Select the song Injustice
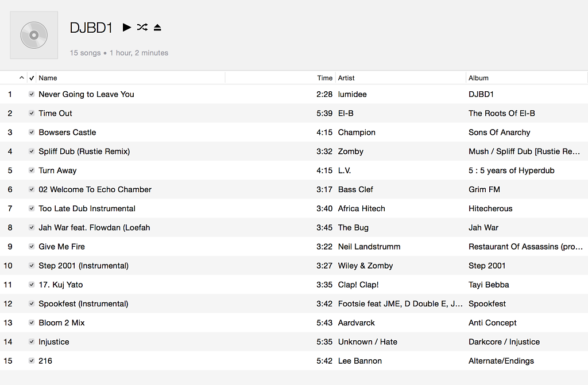The height and width of the screenshot is (385, 588). [x=54, y=342]
